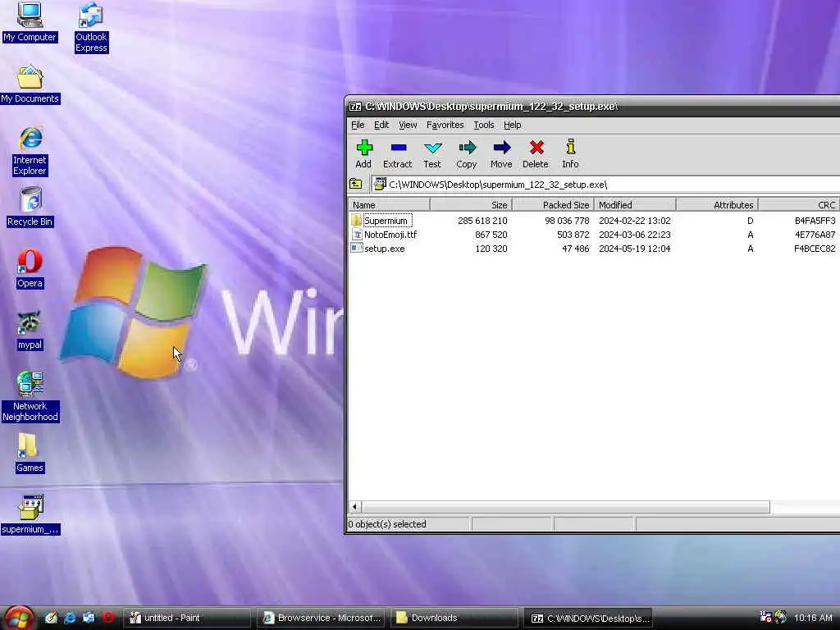Click the first system tray icon

(766, 618)
